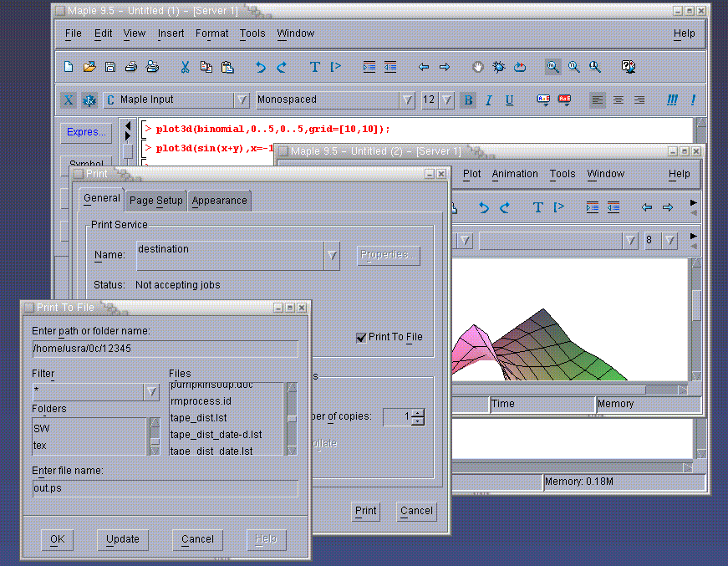Click Cancel in Print To File dialog
Viewport: 728px width, 566px height.
point(197,539)
